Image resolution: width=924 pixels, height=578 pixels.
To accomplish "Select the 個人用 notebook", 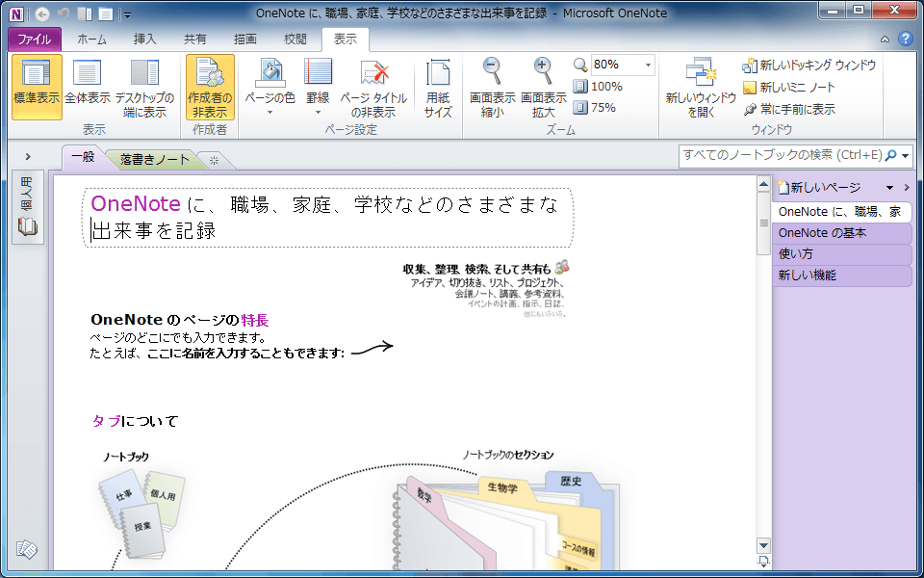I will [28, 207].
